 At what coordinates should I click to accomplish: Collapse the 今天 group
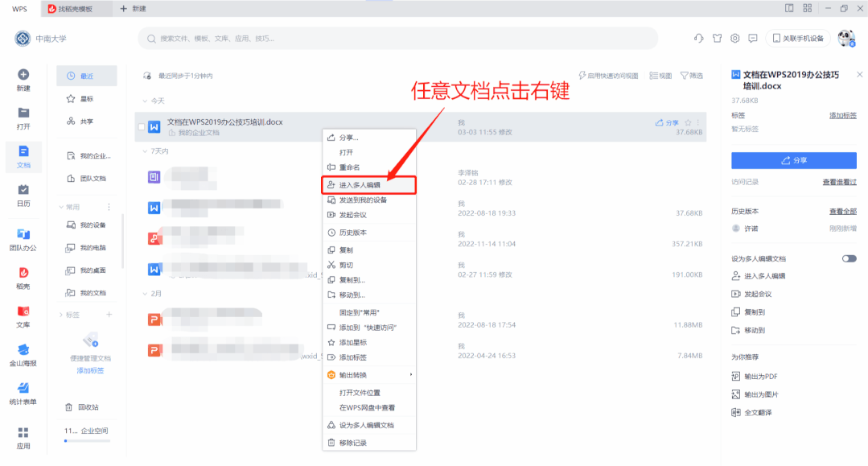click(145, 101)
